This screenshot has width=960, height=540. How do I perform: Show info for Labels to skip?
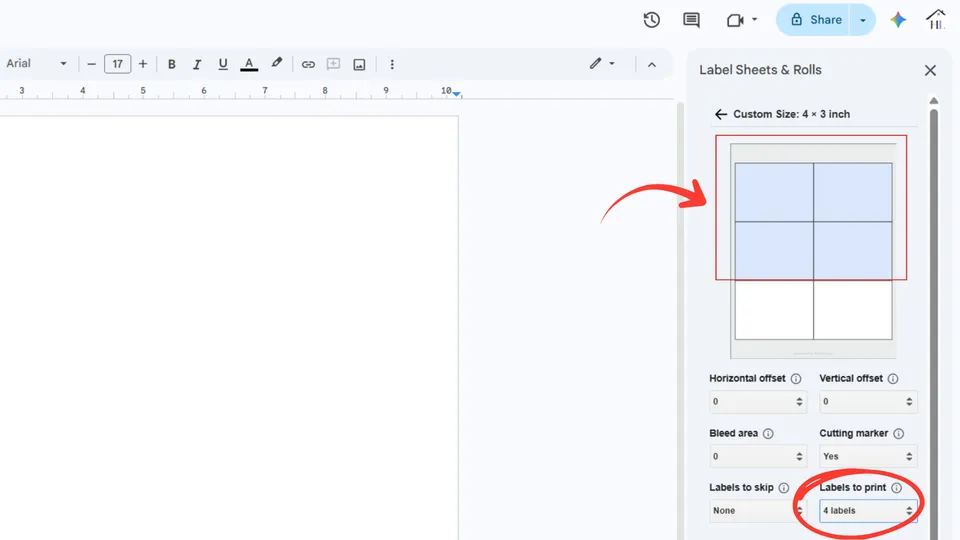pyautogui.click(x=784, y=488)
